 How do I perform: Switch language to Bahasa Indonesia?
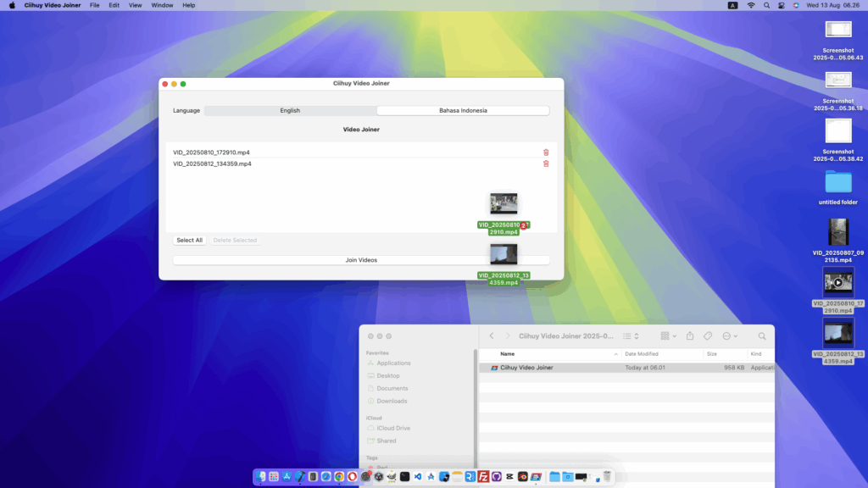(463, 111)
